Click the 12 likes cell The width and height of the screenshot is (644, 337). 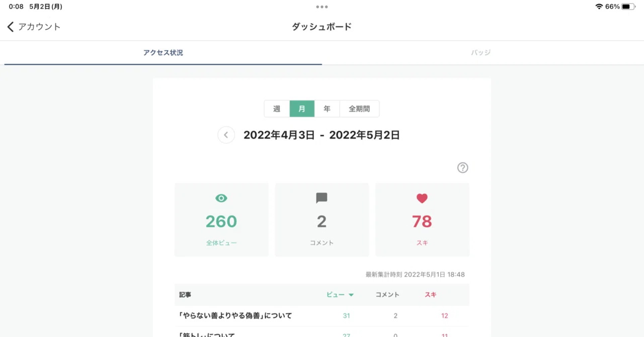[x=444, y=316]
